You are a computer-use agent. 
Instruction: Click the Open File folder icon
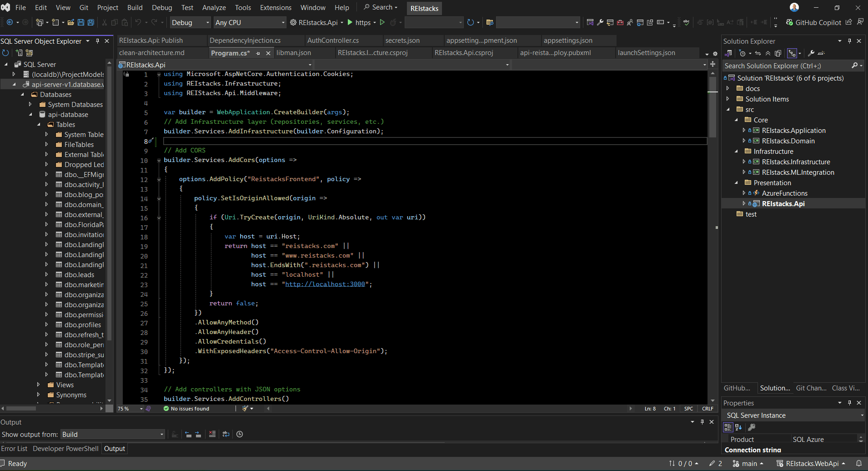71,22
